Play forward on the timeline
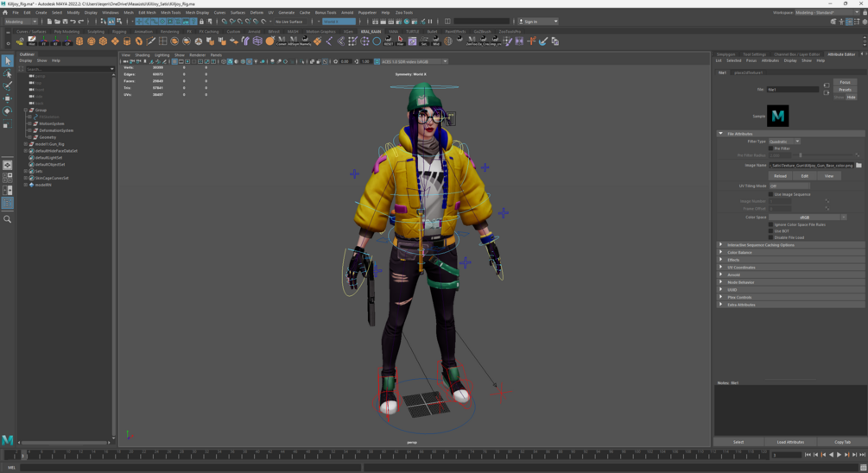The image size is (868, 473). point(839,455)
